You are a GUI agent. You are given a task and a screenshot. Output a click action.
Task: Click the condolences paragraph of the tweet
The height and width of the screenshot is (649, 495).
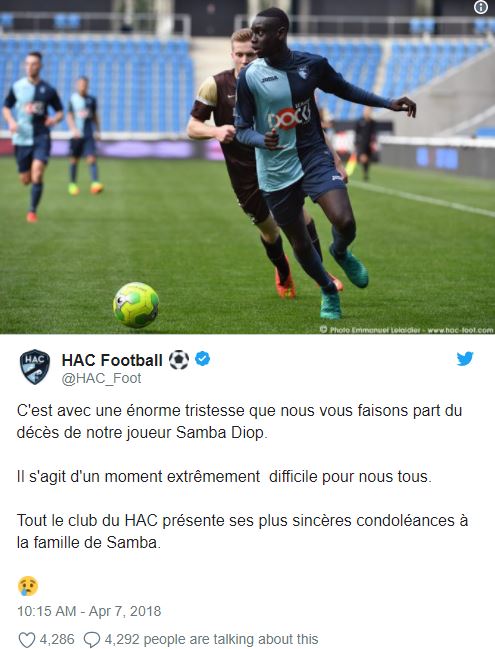242,531
